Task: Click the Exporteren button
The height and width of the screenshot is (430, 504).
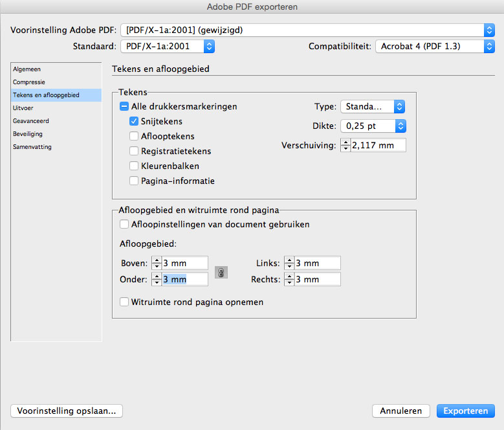Action: (465, 411)
